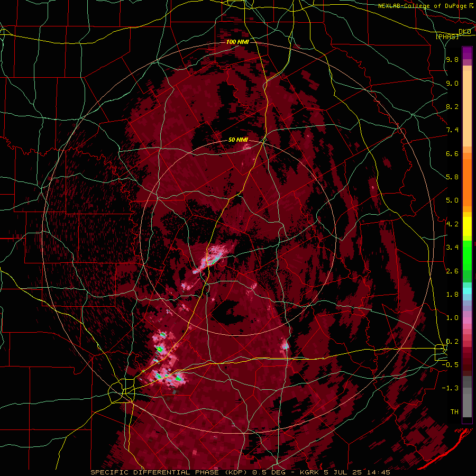Click the 7.4 scale value

(452, 130)
